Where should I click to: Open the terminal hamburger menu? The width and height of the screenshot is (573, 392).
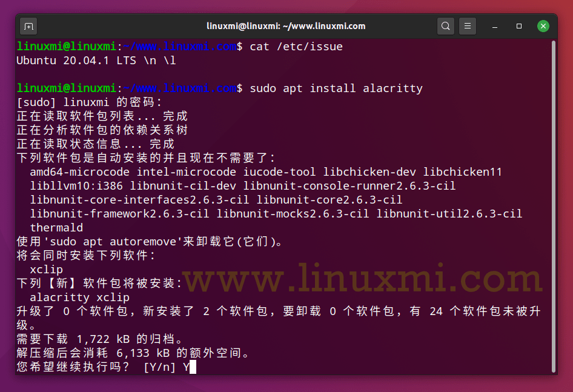(468, 26)
